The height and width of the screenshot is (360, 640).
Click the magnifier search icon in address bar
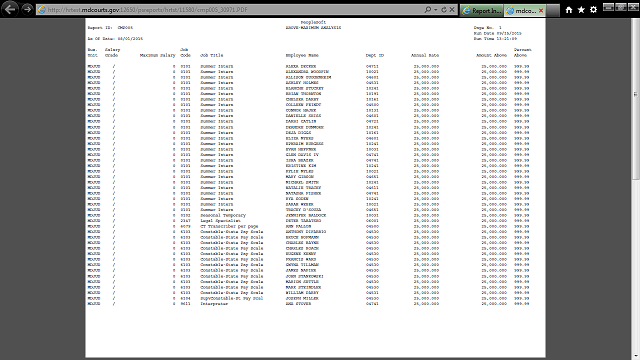click(x=427, y=9)
